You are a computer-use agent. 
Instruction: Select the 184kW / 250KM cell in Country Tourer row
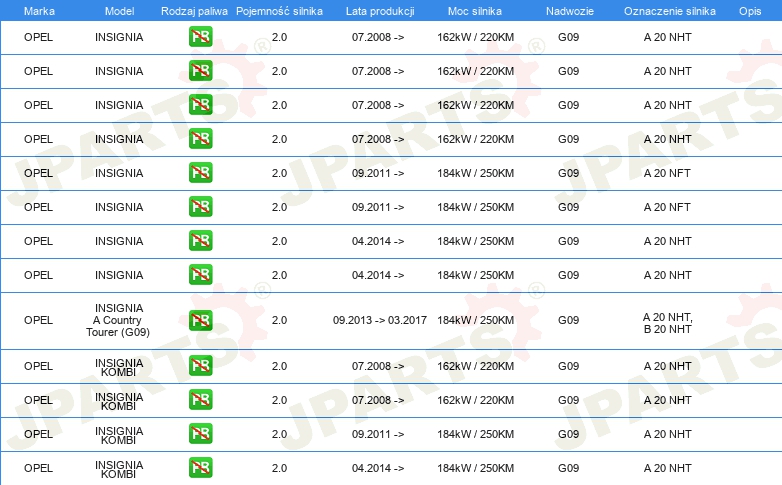(x=475, y=320)
